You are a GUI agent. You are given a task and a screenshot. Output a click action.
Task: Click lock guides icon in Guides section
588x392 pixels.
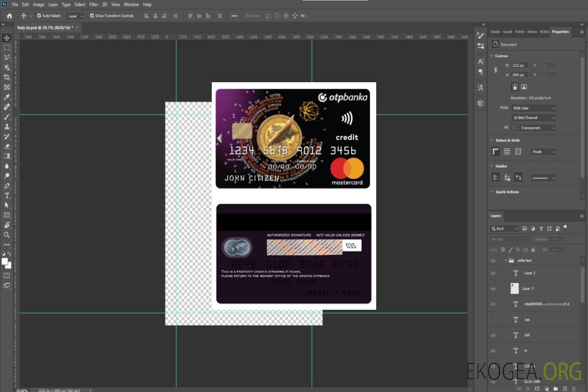(x=507, y=178)
